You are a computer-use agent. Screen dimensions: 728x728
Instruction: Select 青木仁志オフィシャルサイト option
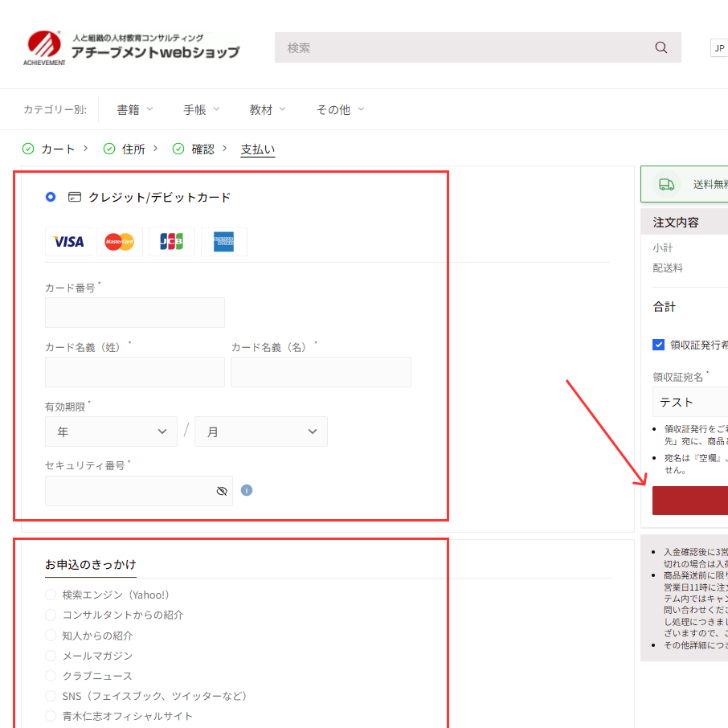click(51, 717)
